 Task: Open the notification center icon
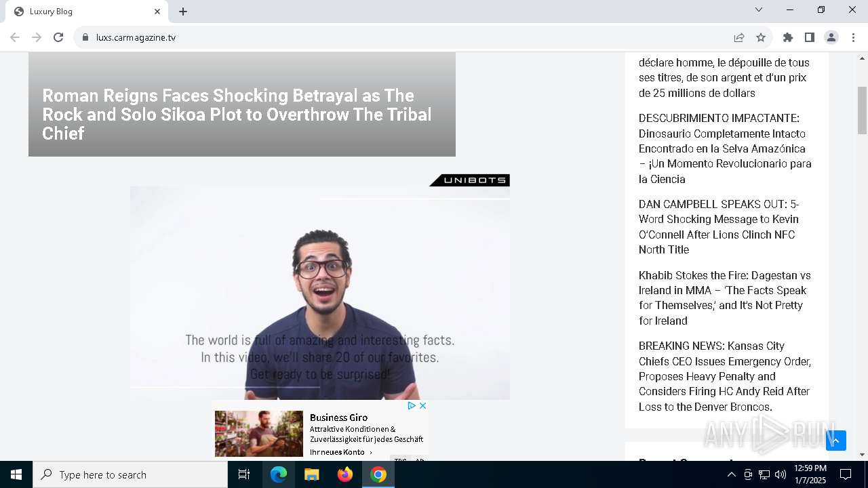point(846,474)
